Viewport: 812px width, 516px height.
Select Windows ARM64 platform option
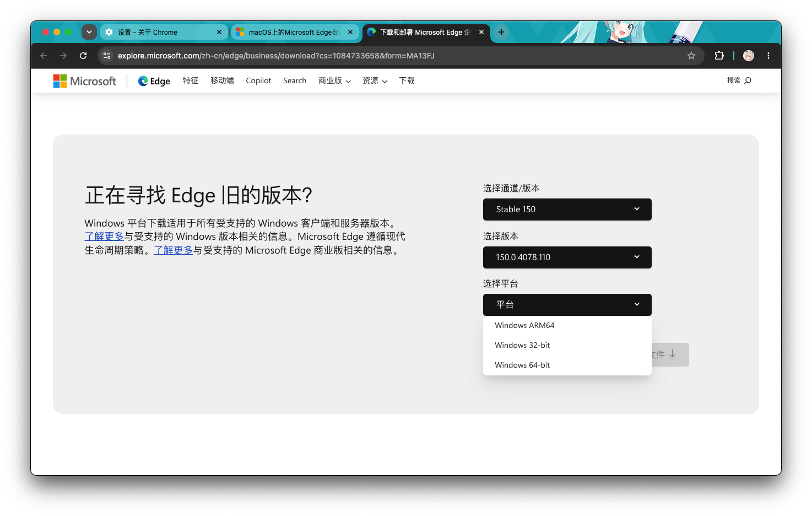(x=567, y=325)
